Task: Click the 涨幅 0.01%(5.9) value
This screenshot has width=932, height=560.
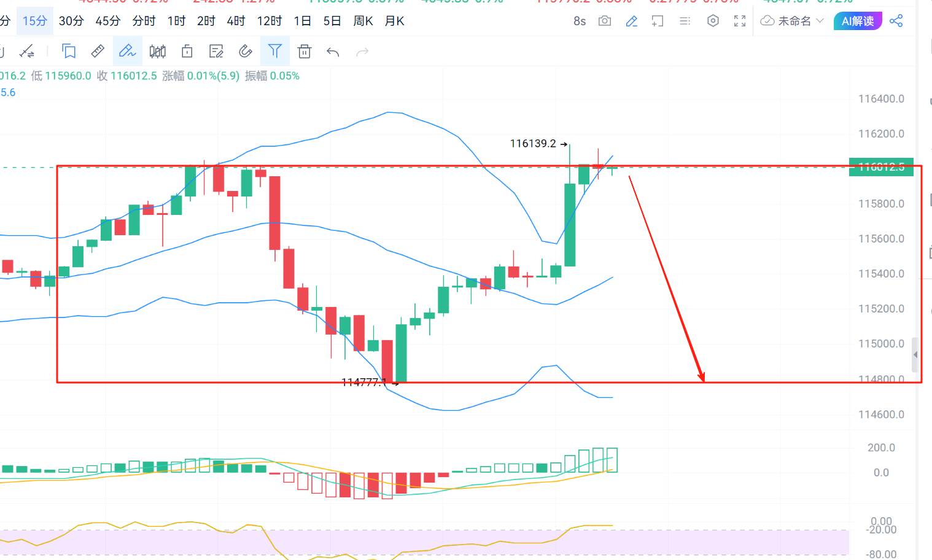Action: [x=201, y=76]
